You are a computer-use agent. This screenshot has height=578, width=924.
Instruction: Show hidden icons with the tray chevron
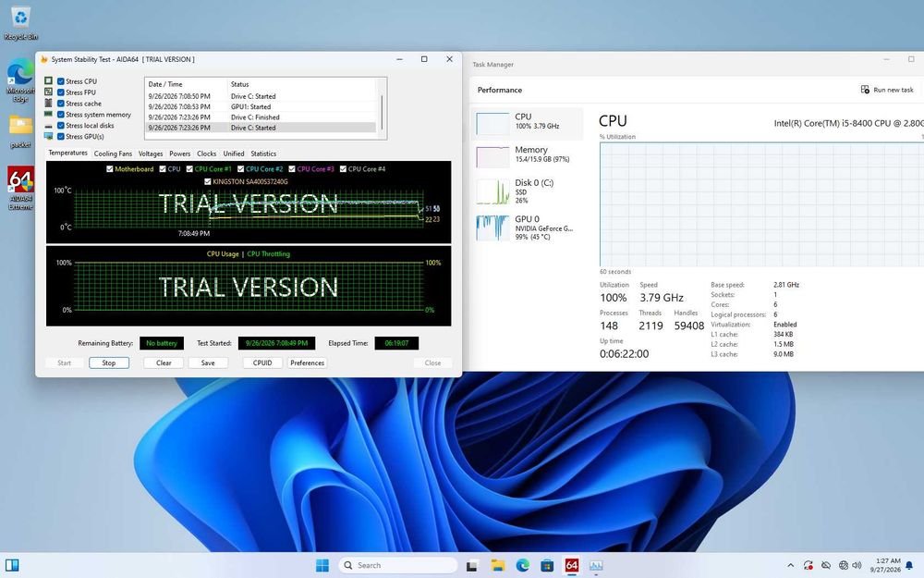[790, 566]
